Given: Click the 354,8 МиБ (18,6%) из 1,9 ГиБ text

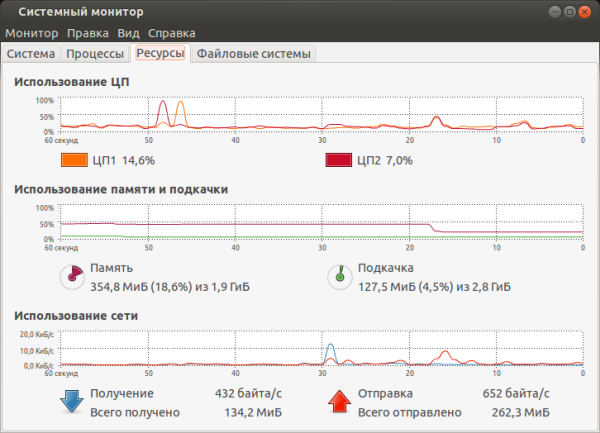Looking at the screenshot, I should click(x=170, y=286).
